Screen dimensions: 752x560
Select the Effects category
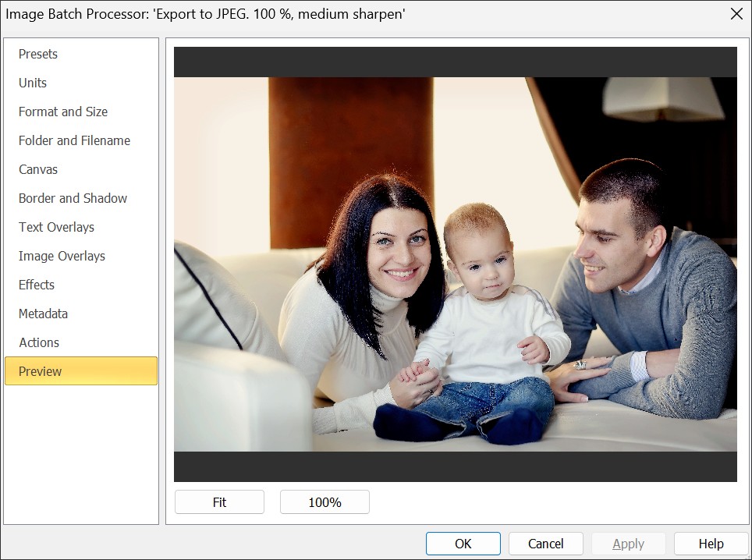pos(80,285)
